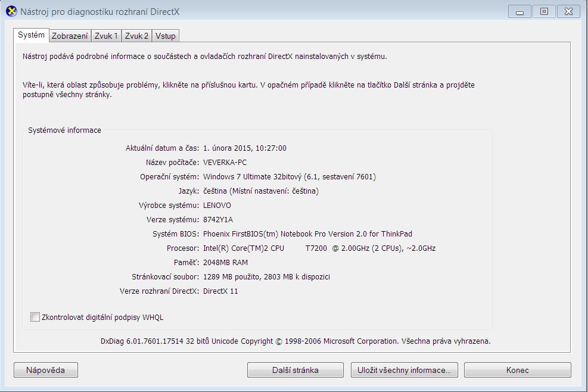Click the Operační systém label

pyautogui.click(x=169, y=177)
